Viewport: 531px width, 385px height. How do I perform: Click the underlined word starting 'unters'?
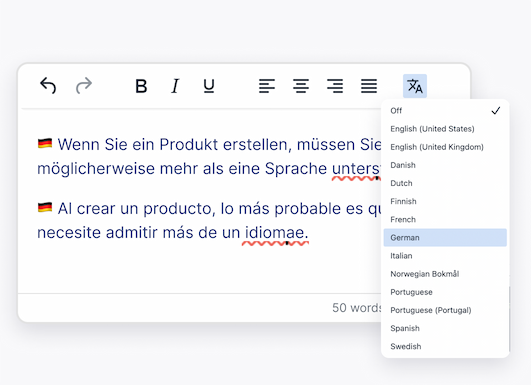356,169
